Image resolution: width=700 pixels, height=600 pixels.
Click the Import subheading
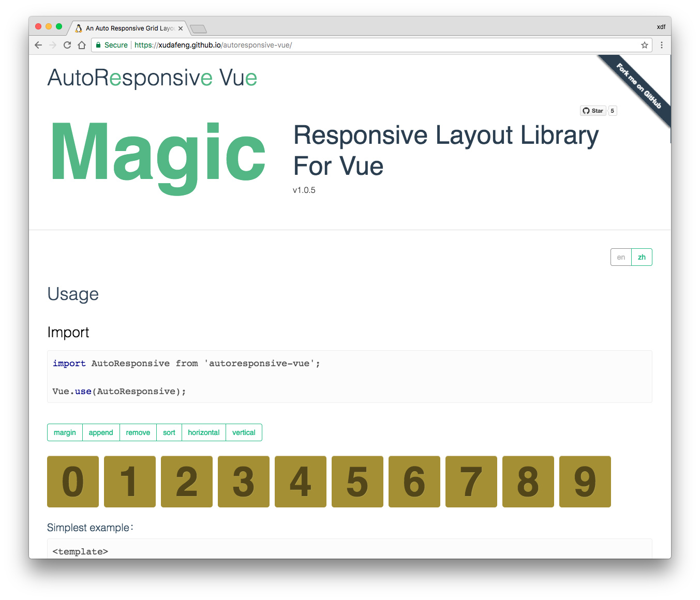click(x=68, y=332)
